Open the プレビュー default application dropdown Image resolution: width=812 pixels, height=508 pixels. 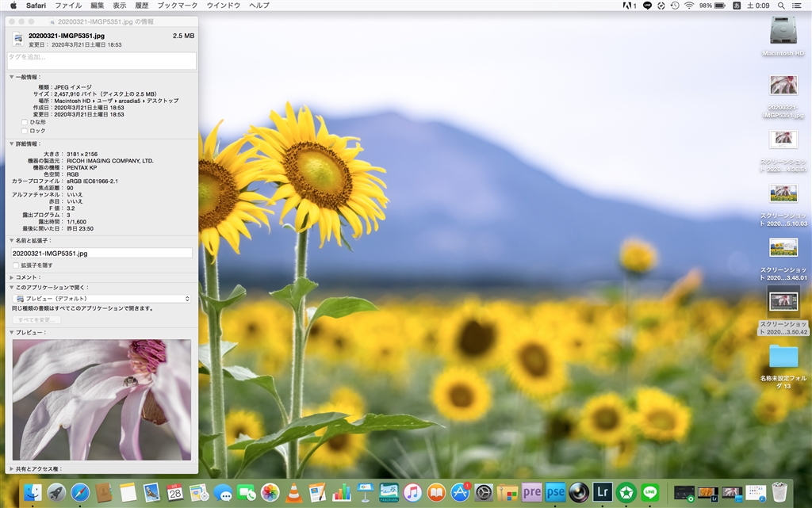pos(101,299)
